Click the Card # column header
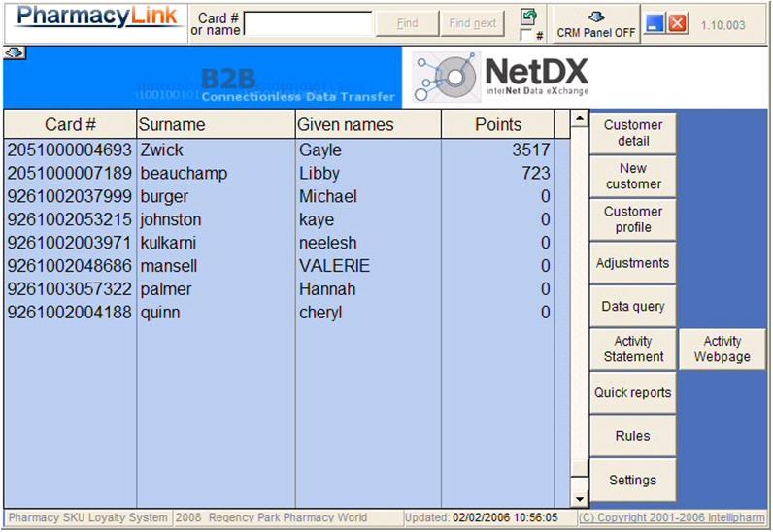This screenshot has width=773, height=532. click(70, 124)
